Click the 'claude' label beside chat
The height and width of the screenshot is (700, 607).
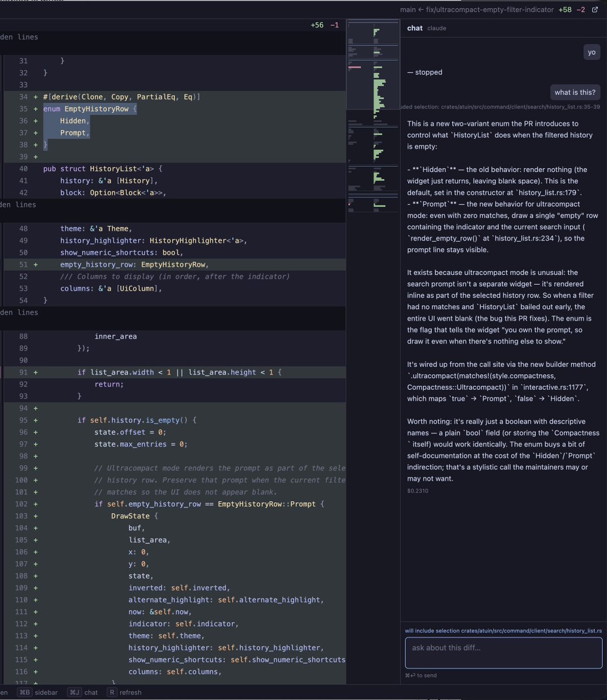[x=437, y=28]
